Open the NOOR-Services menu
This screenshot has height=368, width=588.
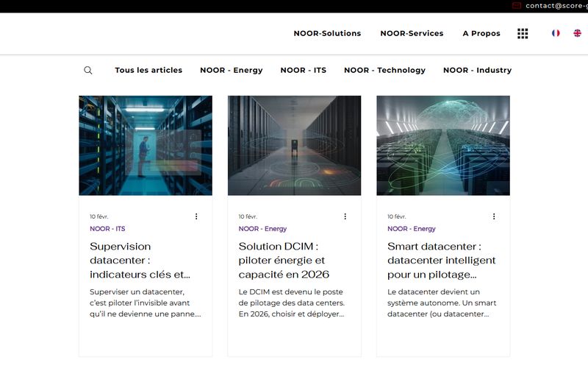point(412,33)
